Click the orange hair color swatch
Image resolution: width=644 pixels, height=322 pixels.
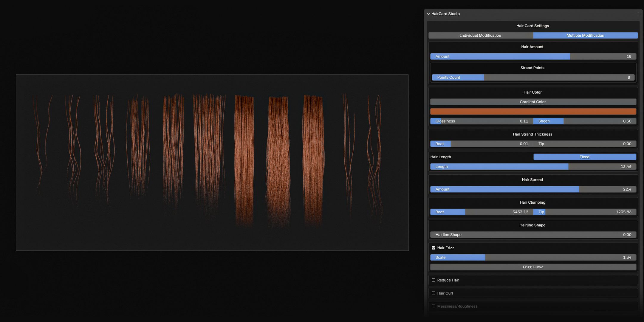[x=533, y=112]
